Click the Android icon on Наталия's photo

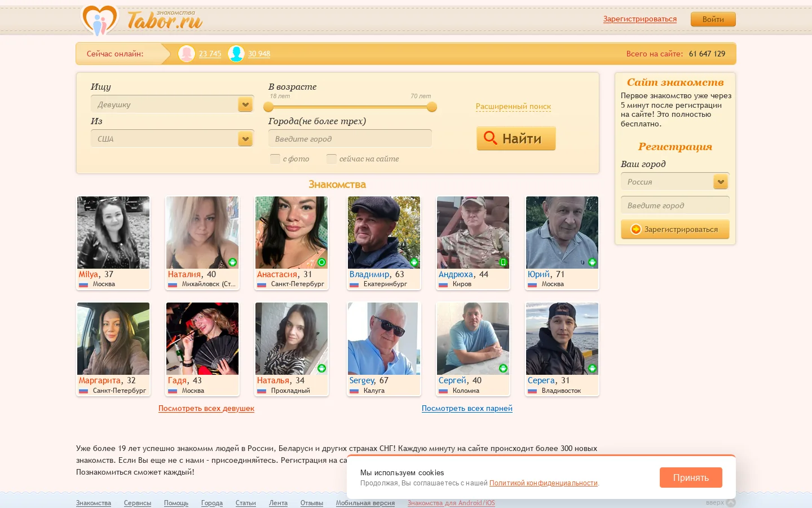pyautogui.click(x=232, y=262)
